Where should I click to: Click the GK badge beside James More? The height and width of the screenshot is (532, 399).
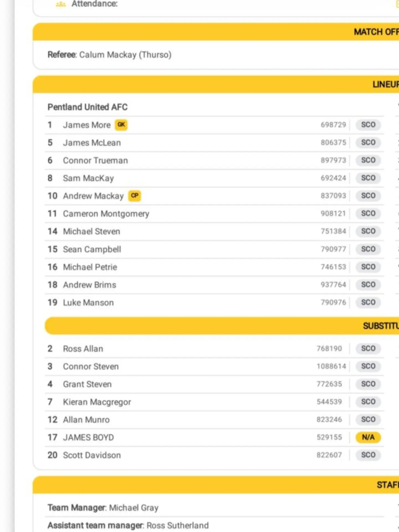pos(121,125)
